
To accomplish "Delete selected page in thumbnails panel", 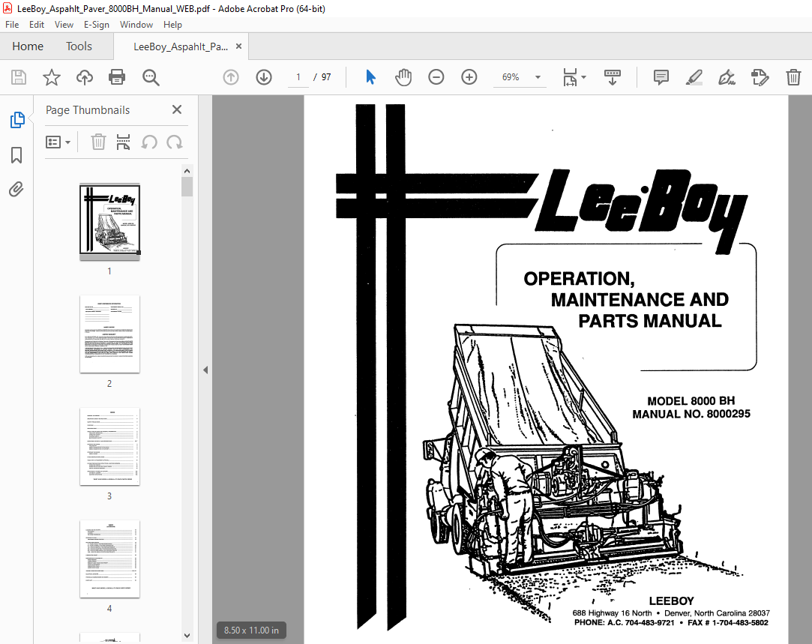I will [x=98, y=142].
